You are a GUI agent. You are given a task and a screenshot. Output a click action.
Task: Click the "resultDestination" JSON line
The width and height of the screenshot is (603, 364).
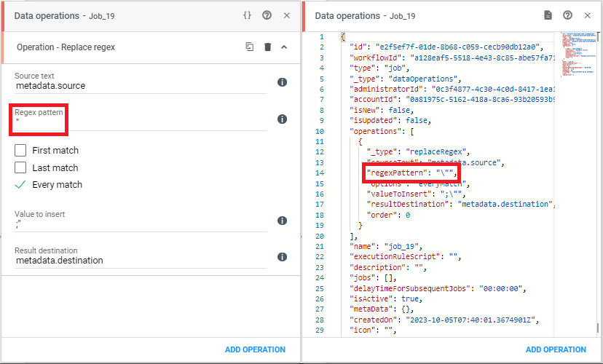[x=461, y=204]
